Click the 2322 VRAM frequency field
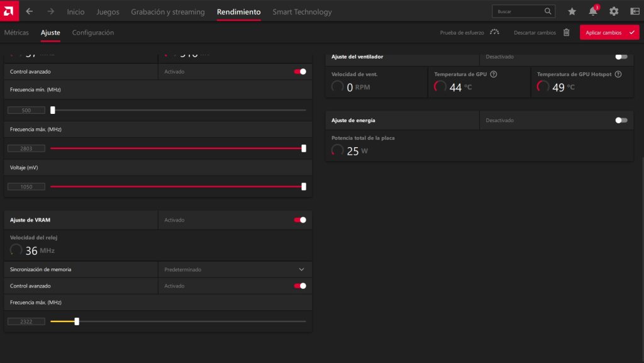This screenshot has width=644, height=363. point(26,321)
